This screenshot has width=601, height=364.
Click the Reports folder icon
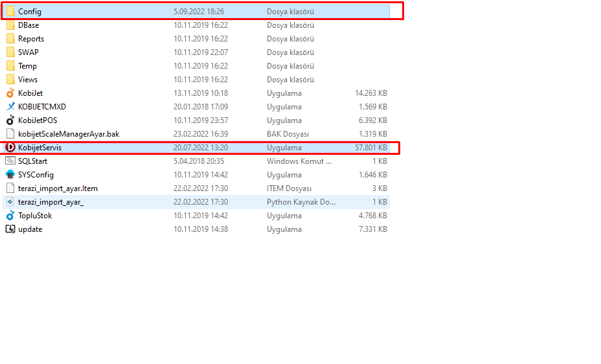10,39
